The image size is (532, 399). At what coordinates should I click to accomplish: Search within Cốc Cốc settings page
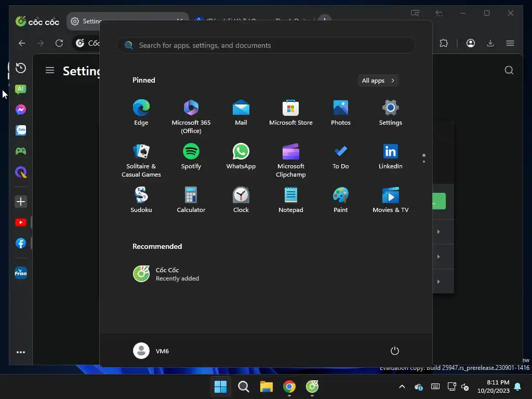coord(509,70)
